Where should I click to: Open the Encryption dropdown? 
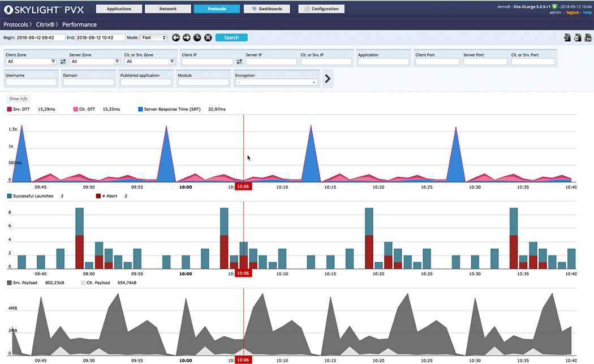(x=276, y=82)
